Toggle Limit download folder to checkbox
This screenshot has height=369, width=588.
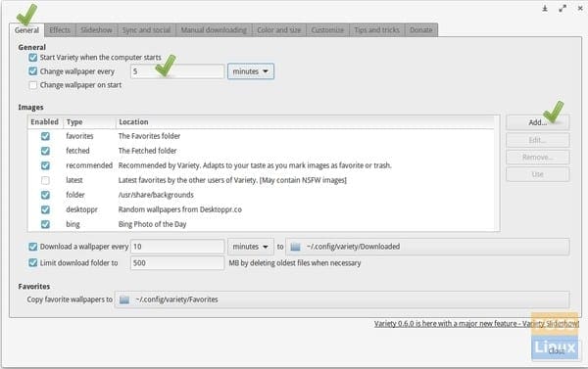click(33, 262)
